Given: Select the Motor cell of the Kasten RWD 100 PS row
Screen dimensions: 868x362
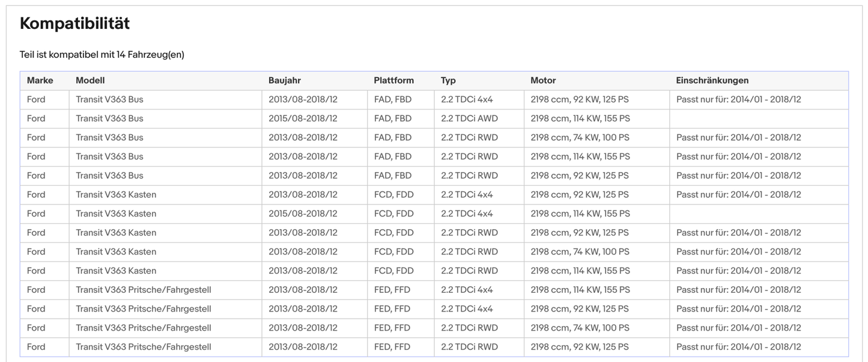Looking at the screenshot, I should tap(580, 252).
